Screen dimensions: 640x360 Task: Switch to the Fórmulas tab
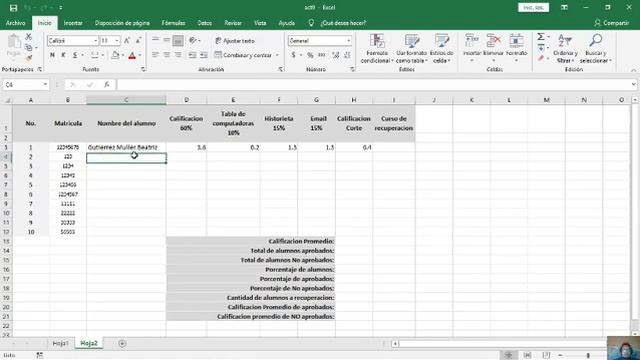[x=173, y=23]
